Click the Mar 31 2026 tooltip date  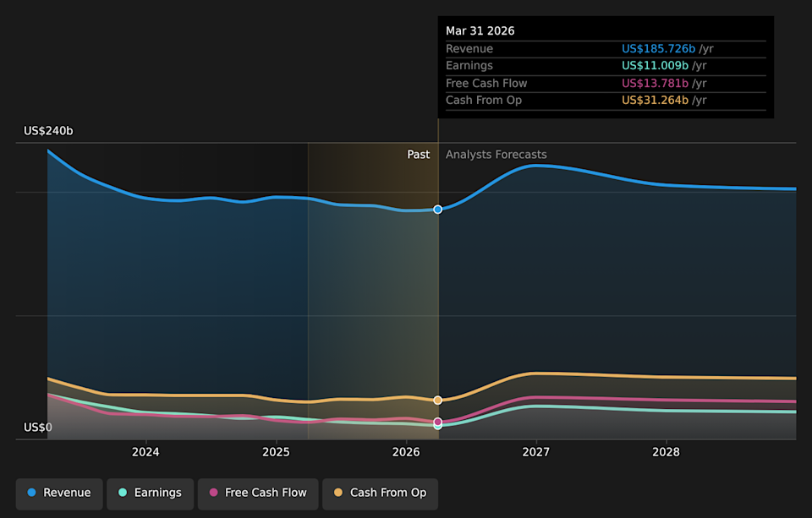480,31
